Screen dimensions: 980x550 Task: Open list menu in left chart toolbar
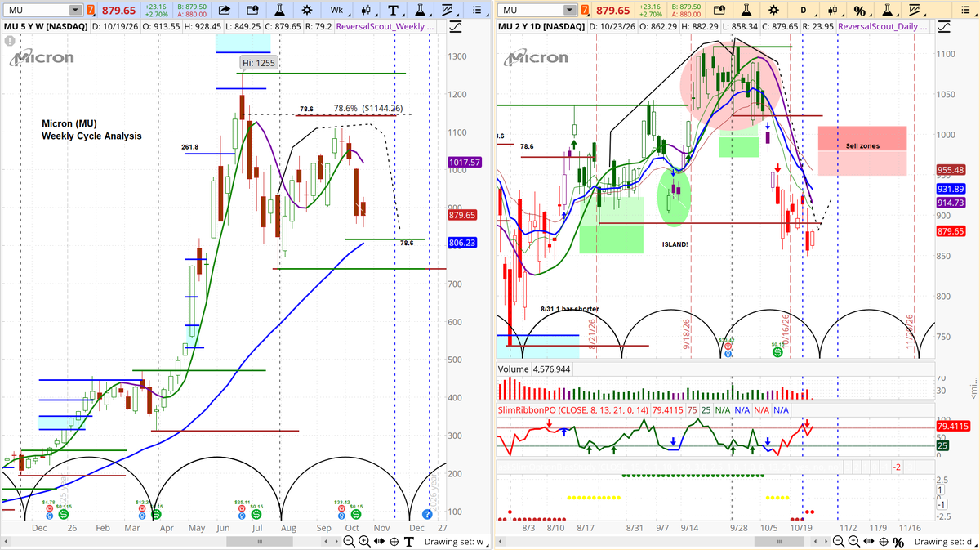(x=476, y=11)
